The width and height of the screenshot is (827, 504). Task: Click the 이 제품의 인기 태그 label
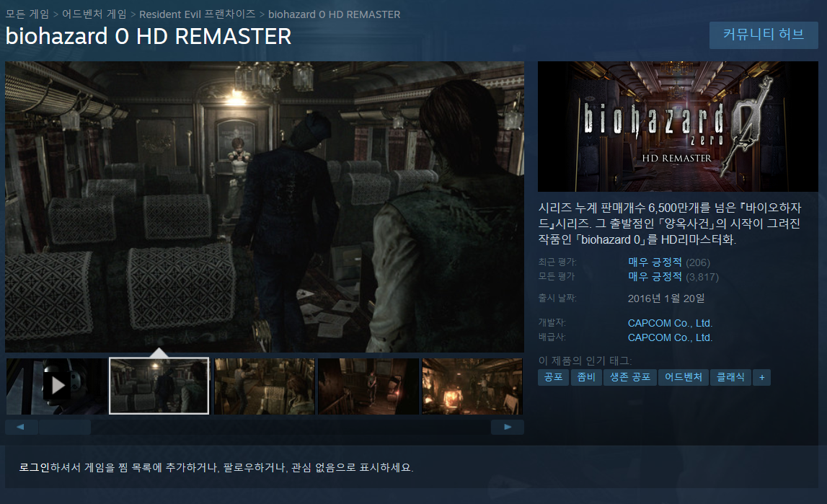pos(585,361)
